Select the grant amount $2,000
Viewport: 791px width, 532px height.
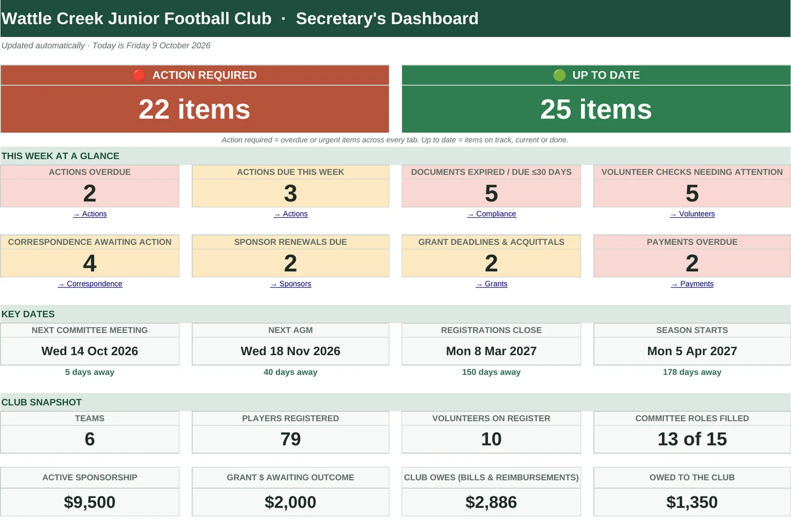tap(291, 502)
